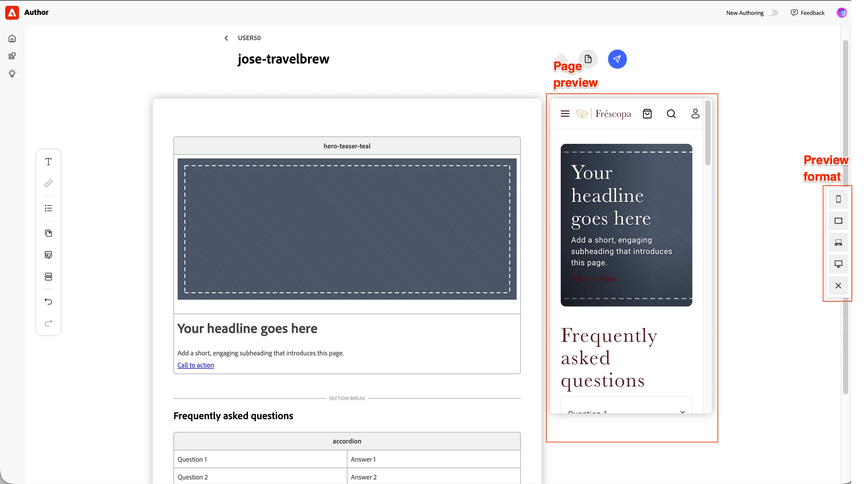Click the hero teaser image placeholder
868x484 pixels.
point(347,229)
